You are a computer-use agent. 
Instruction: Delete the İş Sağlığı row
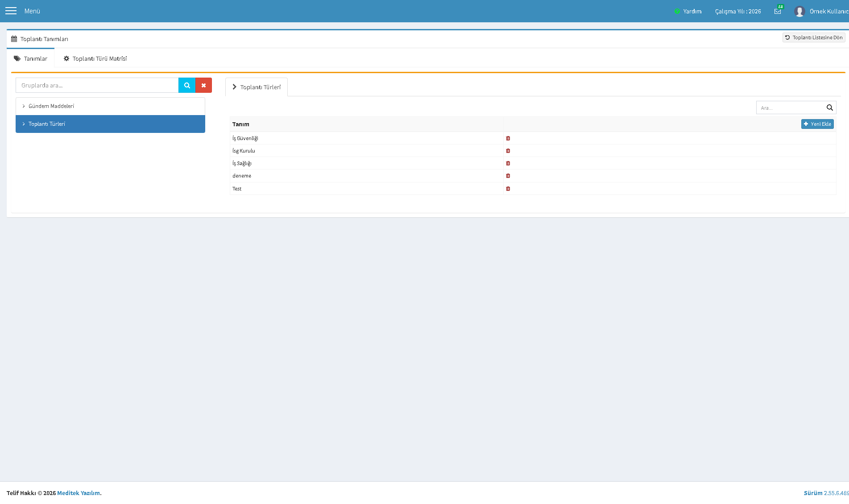coord(508,163)
